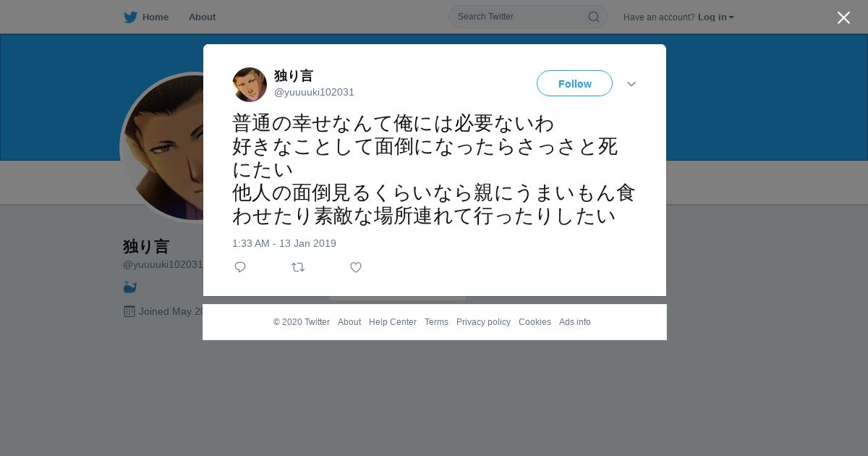Click the search magnifier icon
The height and width of the screenshot is (456, 868).
(593, 17)
